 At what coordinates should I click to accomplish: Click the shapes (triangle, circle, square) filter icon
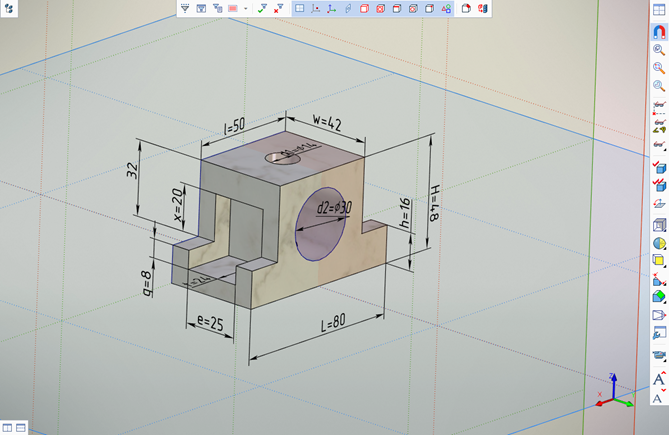point(446,8)
